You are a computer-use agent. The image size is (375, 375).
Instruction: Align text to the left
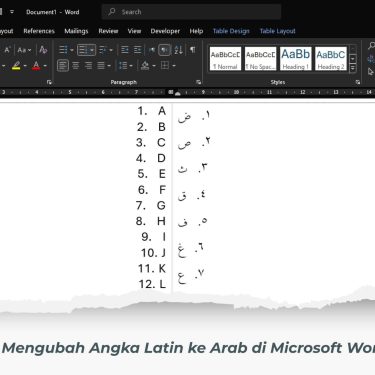pos(63,66)
